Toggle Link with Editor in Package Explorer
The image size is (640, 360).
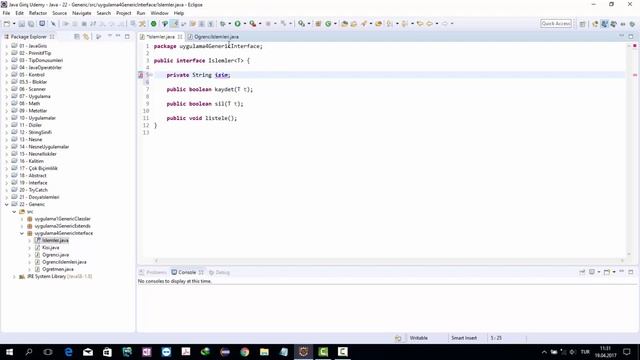coord(86,37)
